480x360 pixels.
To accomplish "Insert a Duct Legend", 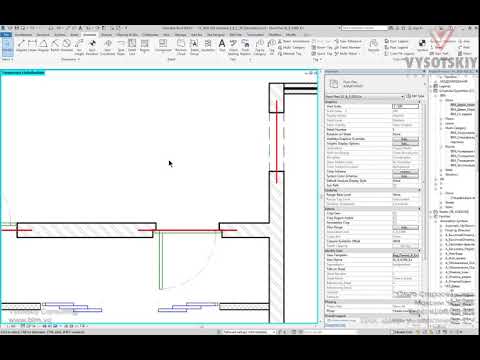I will (x=396, y=41).
